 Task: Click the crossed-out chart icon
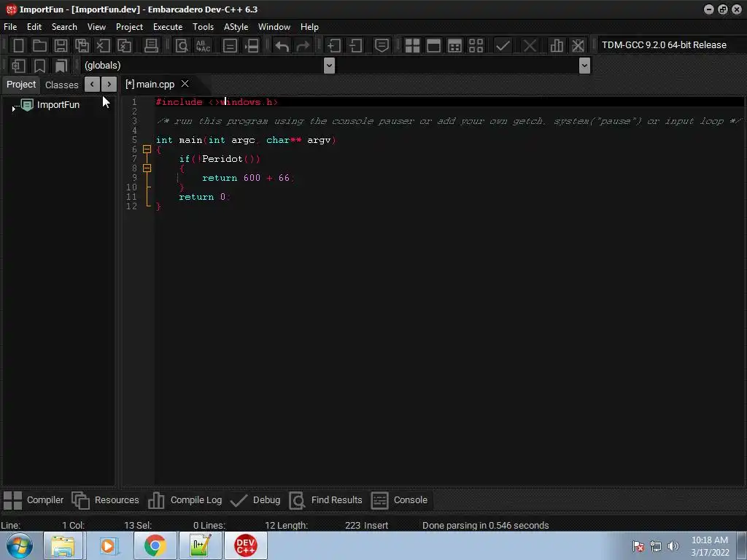click(578, 46)
